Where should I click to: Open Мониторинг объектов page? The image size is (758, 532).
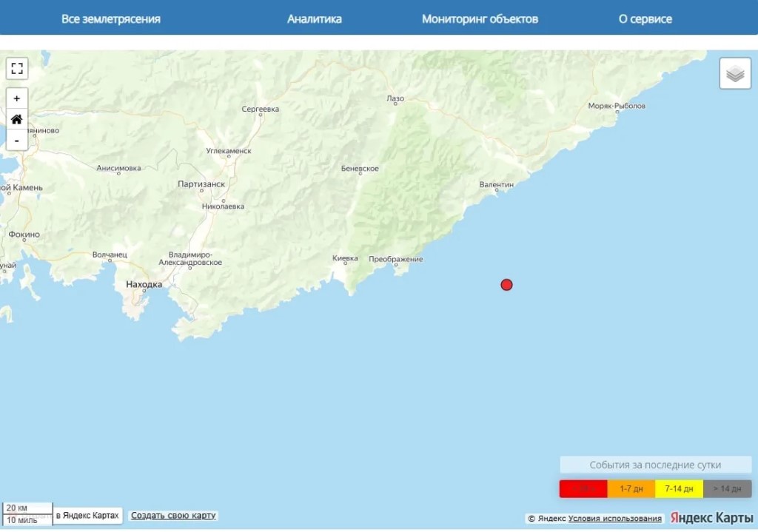coord(480,19)
